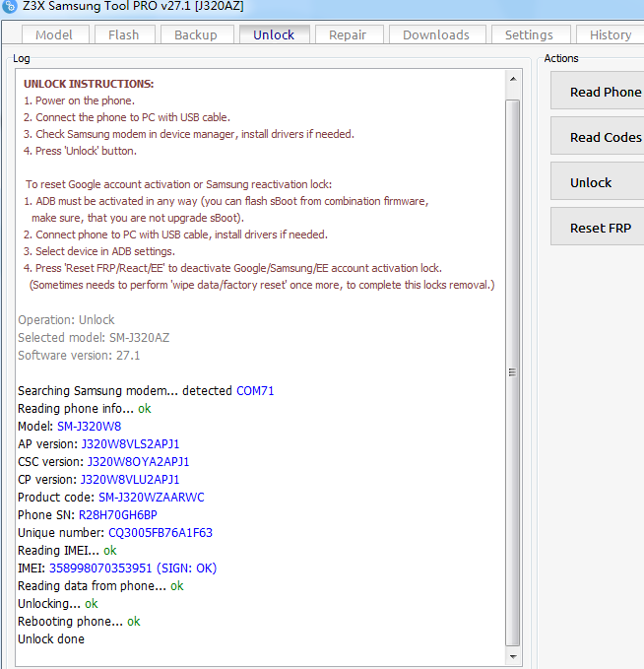
Task: Click CSC version 'J320W8OYA2APJ1'
Action: coord(138,462)
